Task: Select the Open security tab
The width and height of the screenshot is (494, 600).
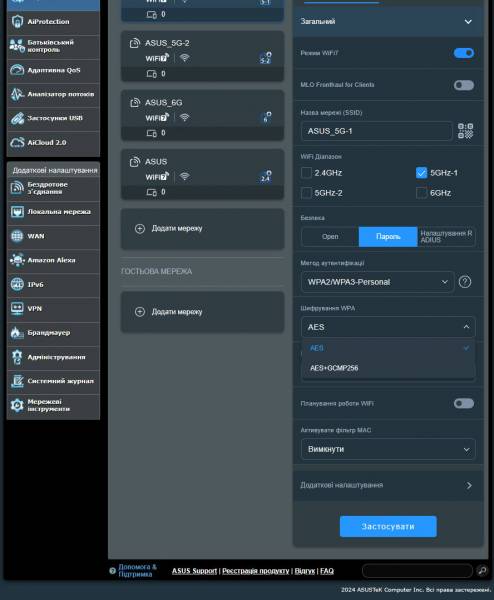Action: click(x=330, y=236)
